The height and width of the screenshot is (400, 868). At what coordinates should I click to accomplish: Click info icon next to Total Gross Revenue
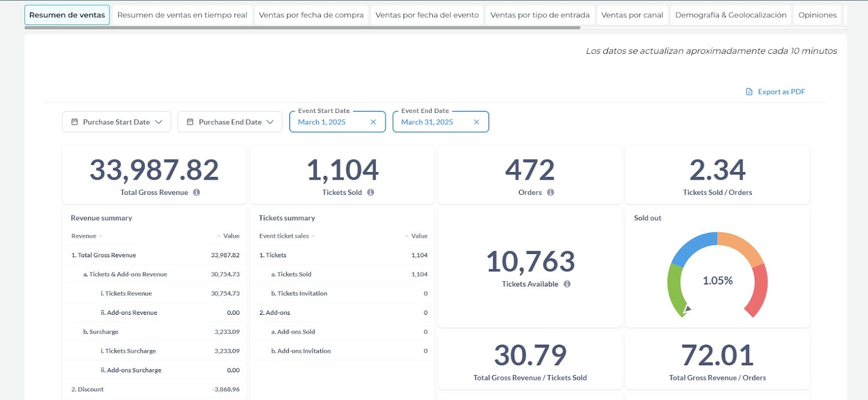tap(196, 192)
